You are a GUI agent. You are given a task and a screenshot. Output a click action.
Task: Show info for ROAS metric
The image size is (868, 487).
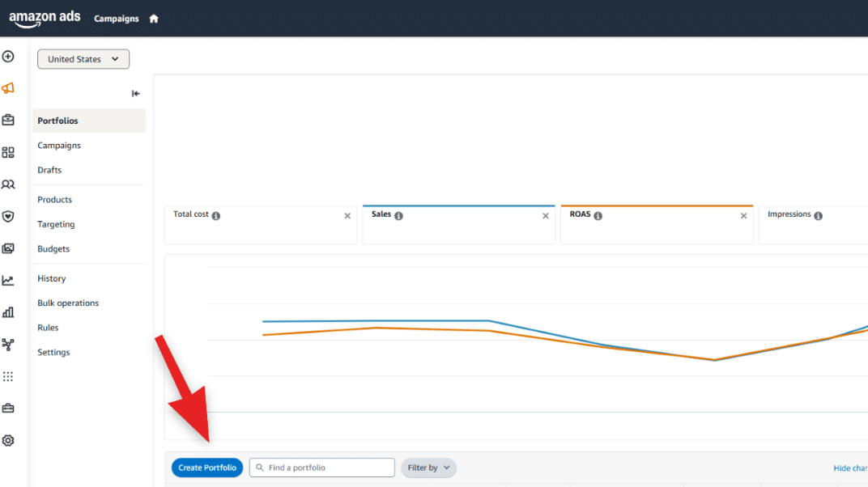tap(598, 215)
